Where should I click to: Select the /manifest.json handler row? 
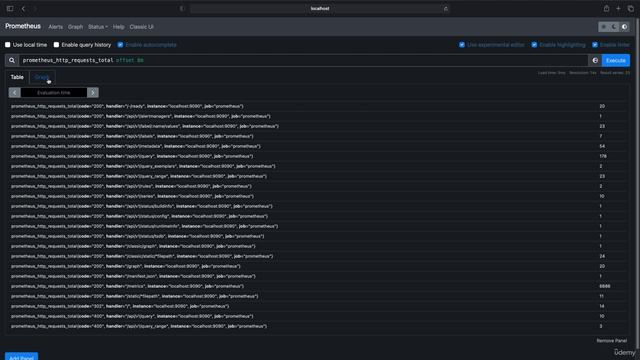(x=318, y=276)
